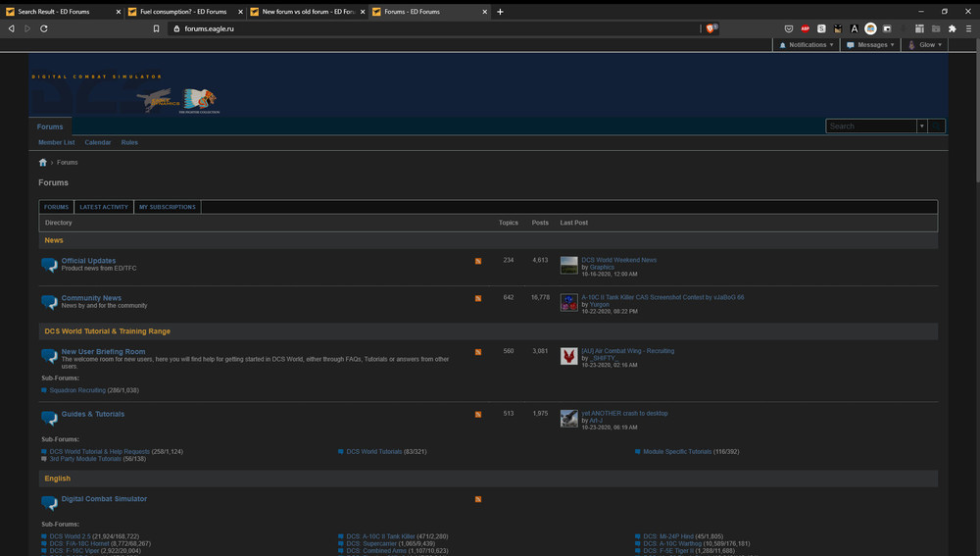The image size is (980, 556).
Task: Select the LATEST ACTIVITY tab
Action: (x=104, y=207)
